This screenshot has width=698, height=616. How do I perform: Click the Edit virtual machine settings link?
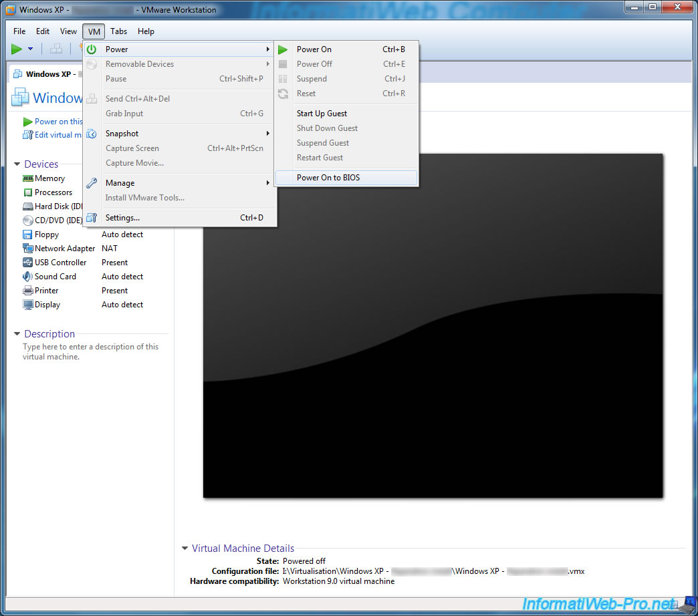click(x=58, y=135)
